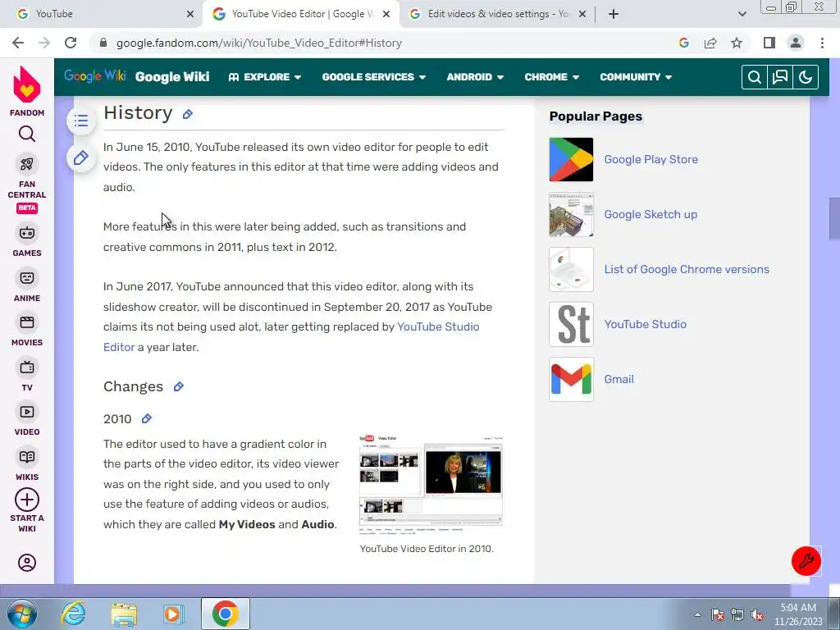
Task: Click the Google icon in address bar
Action: click(x=683, y=43)
